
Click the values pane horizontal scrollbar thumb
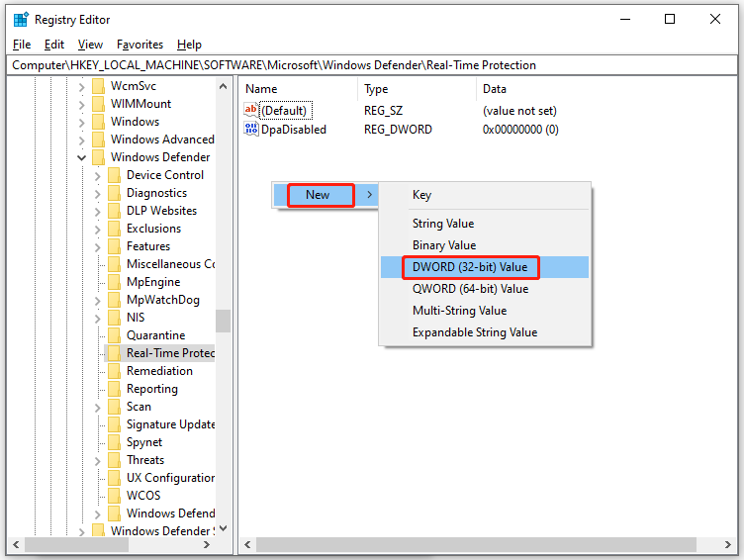476,545
